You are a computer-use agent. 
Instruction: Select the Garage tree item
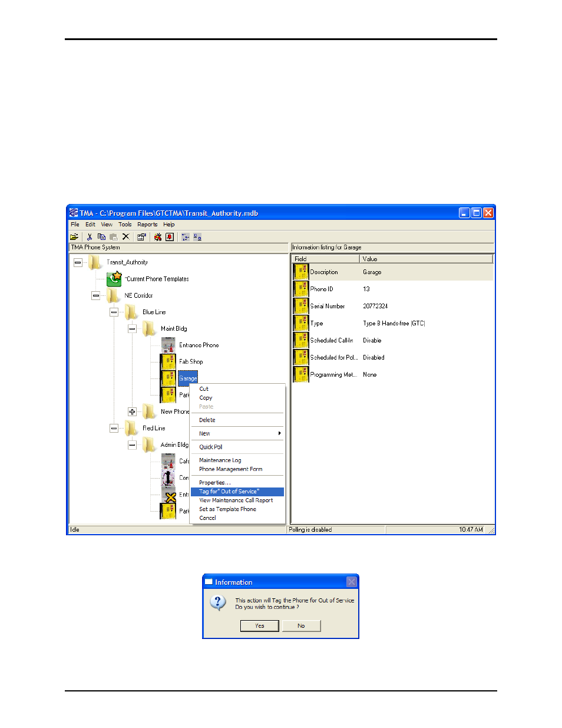tap(188, 378)
